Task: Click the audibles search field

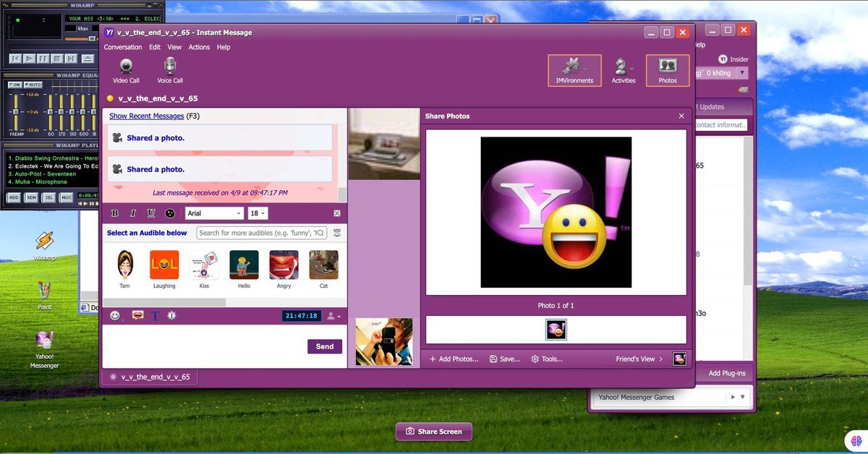Action: tap(261, 233)
